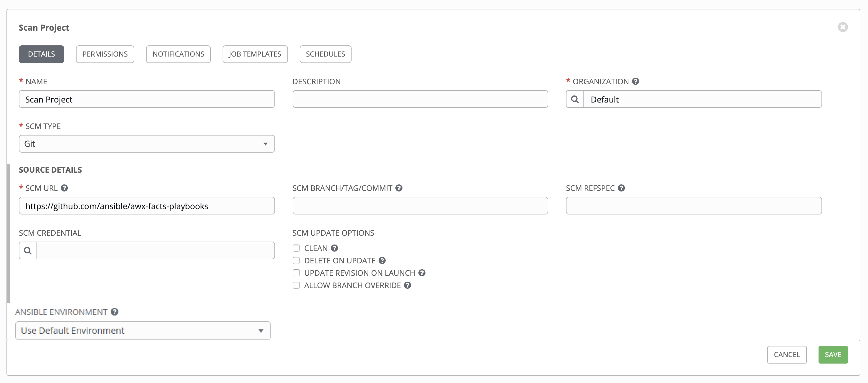Open the Organization lookup search icon

[x=575, y=99]
